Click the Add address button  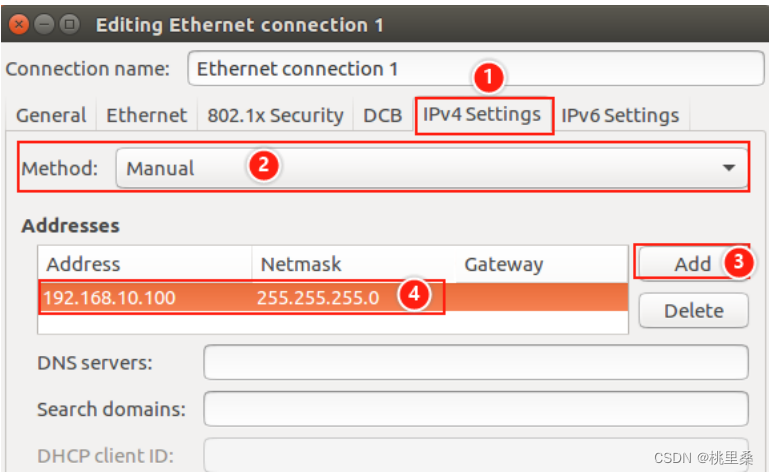tap(692, 264)
